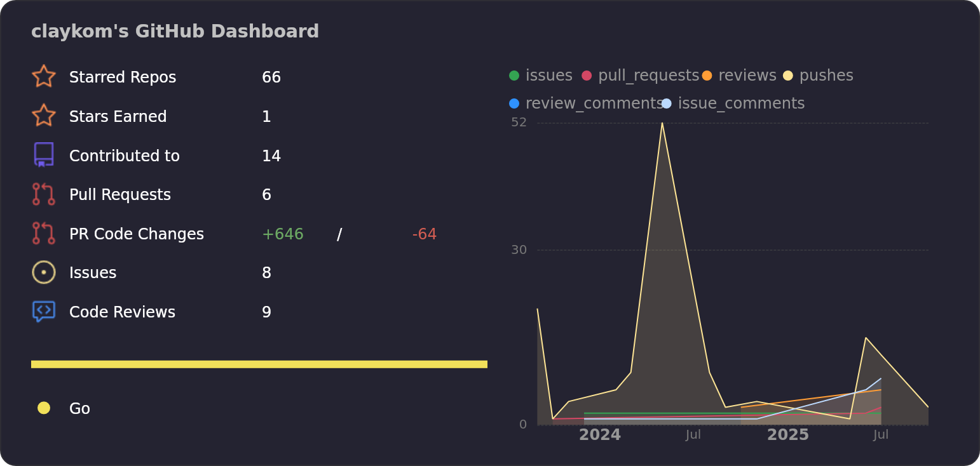The height and width of the screenshot is (466, 980).
Task: Click the 2025 x-axis label
Action: tap(788, 435)
